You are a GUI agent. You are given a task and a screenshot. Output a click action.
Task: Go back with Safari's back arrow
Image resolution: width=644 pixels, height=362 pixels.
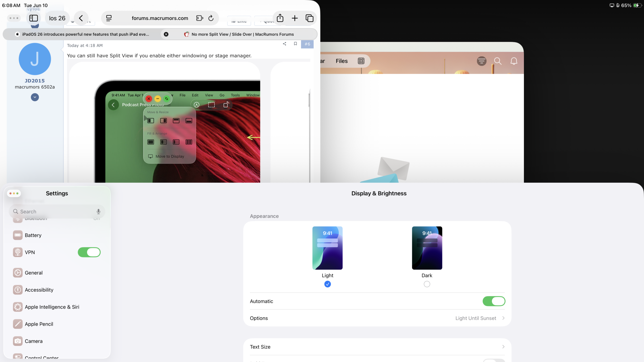81,18
